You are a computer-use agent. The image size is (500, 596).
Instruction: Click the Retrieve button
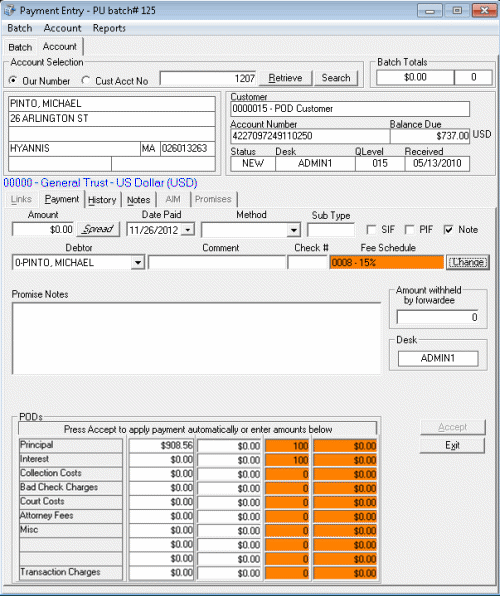coord(286,78)
